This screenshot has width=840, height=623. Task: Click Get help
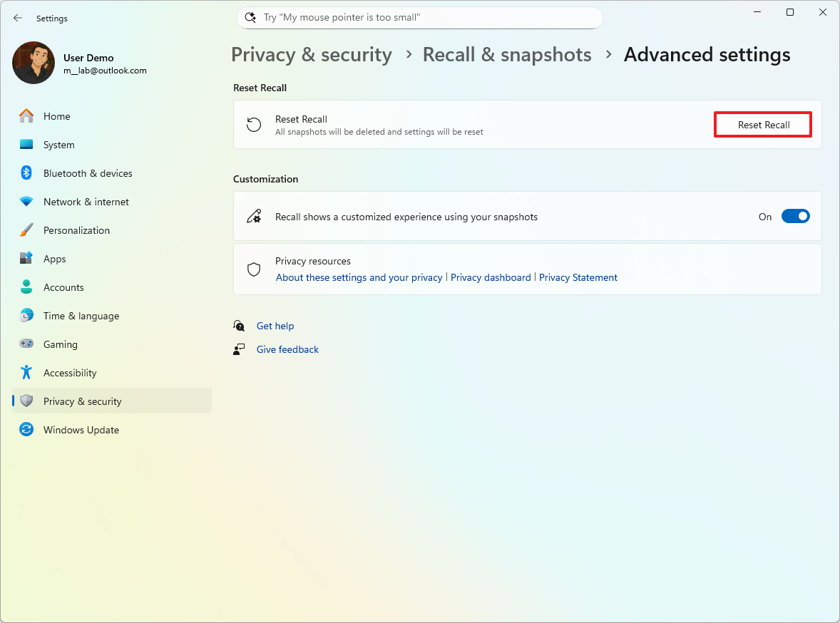(x=275, y=326)
